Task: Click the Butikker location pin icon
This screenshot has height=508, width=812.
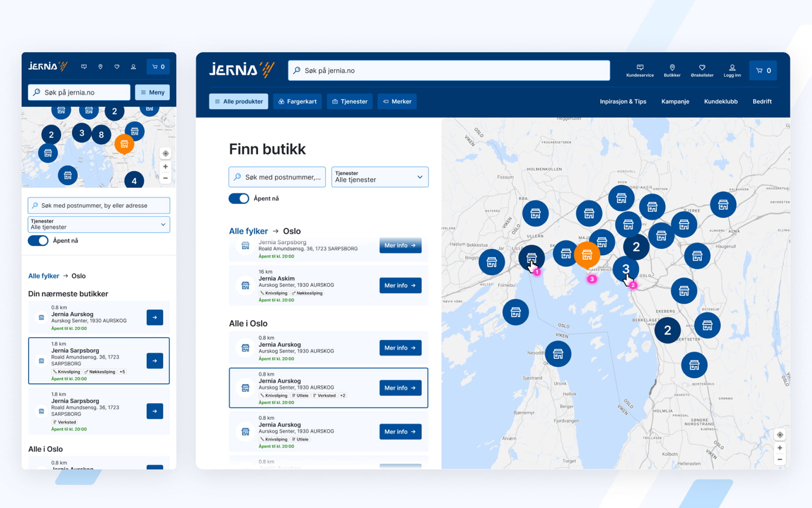Action: (x=672, y=67)
